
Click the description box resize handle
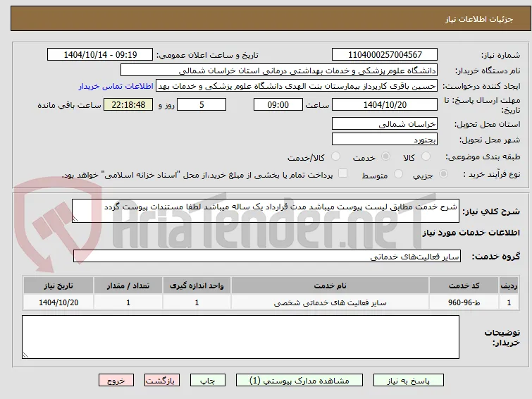(75, 219)
